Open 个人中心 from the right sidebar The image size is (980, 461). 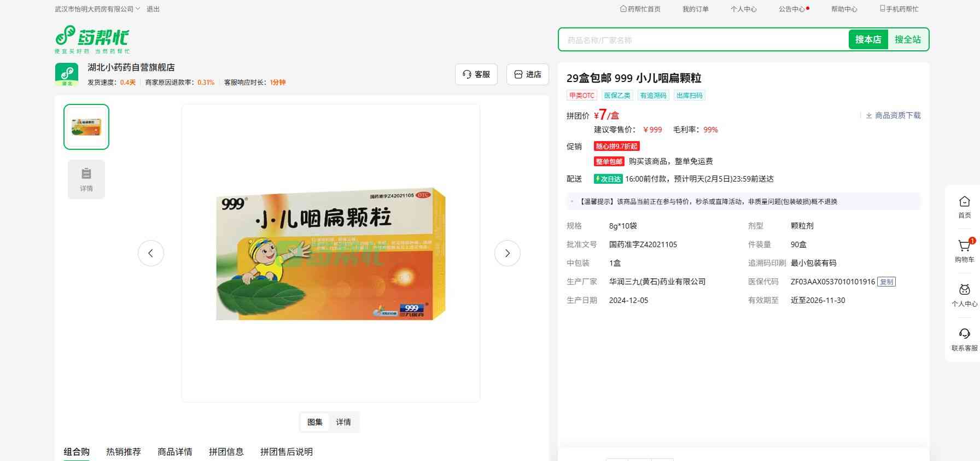(x=964, y=291)
